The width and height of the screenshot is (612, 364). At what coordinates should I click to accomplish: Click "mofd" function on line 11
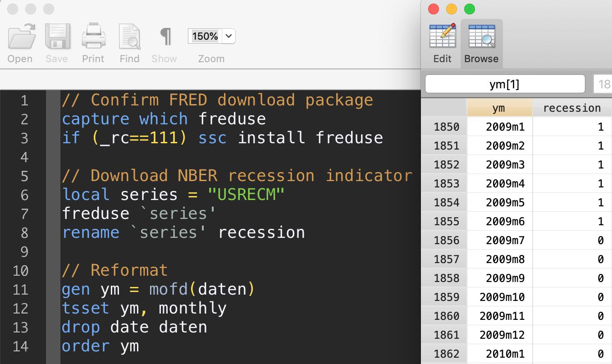pyautogui.click(x=168, y=289)
